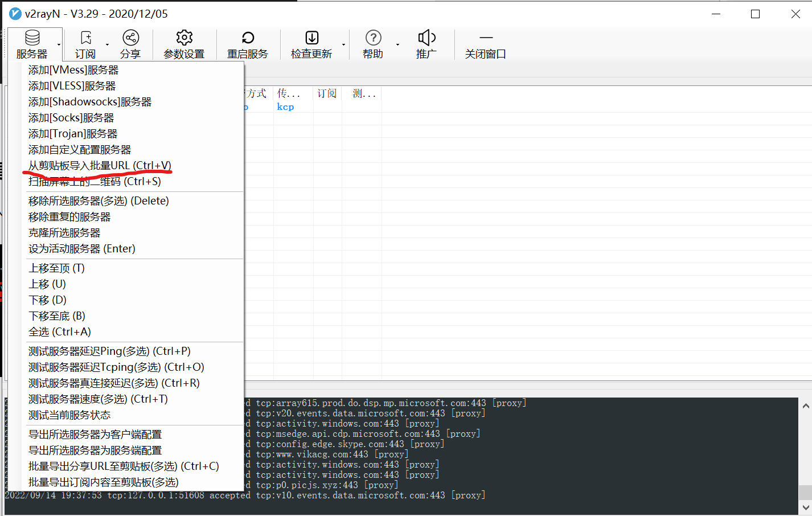Click the Servers (服务器) database icon
The width and height of the screenshot is (812, 516).
[32, 38]
